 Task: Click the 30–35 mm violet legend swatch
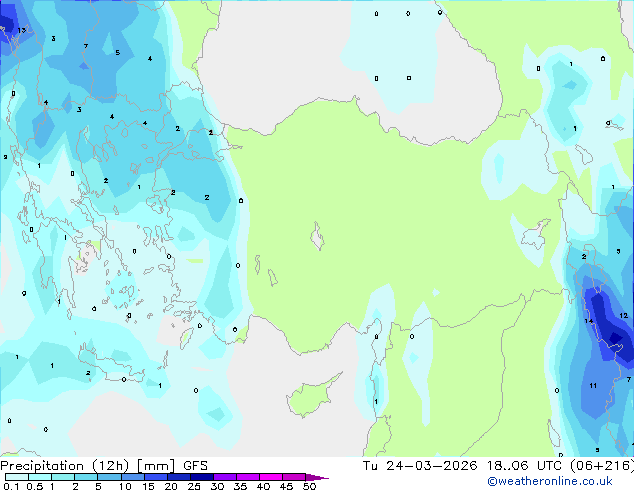225,477
